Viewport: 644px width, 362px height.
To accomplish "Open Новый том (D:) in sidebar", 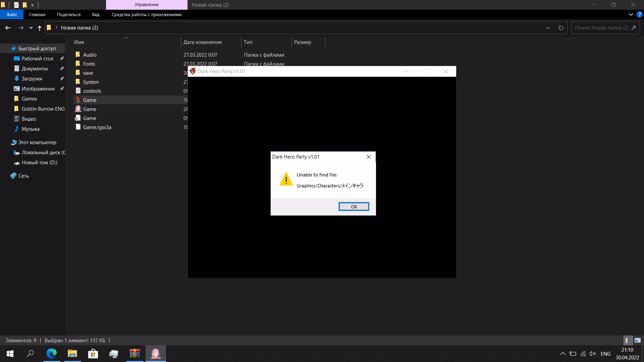I will point(39,163).
